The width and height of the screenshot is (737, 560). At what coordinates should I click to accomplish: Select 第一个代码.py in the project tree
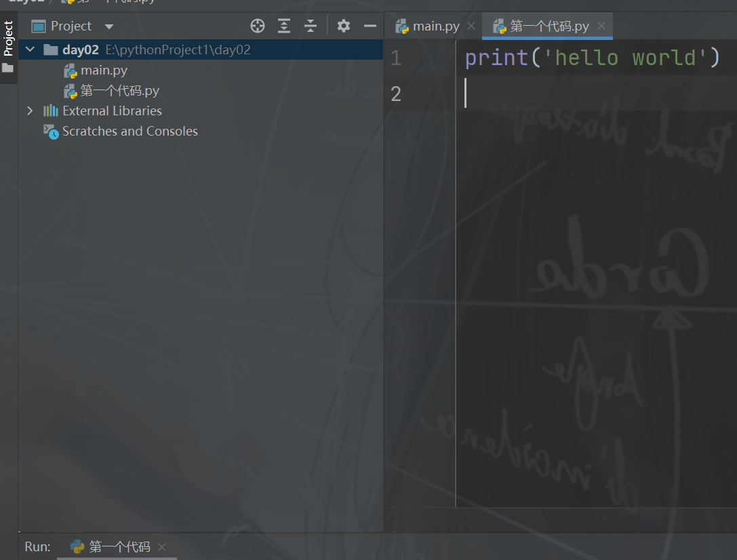coord(120,91)
